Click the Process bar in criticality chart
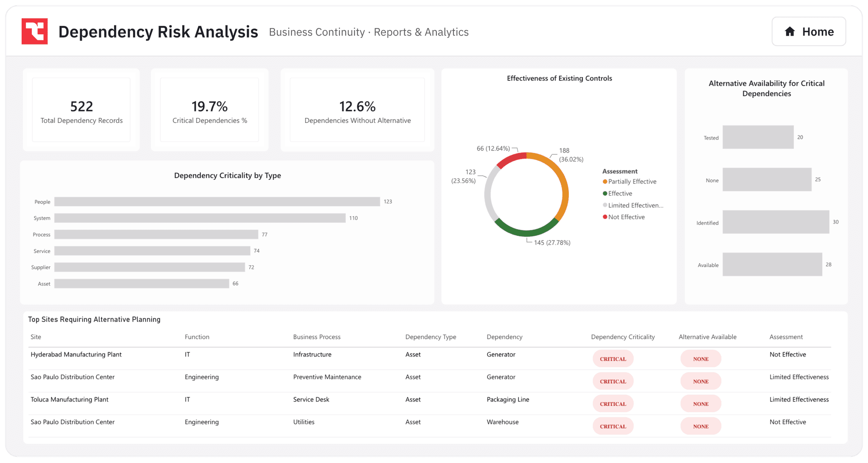 pos(156,234)
